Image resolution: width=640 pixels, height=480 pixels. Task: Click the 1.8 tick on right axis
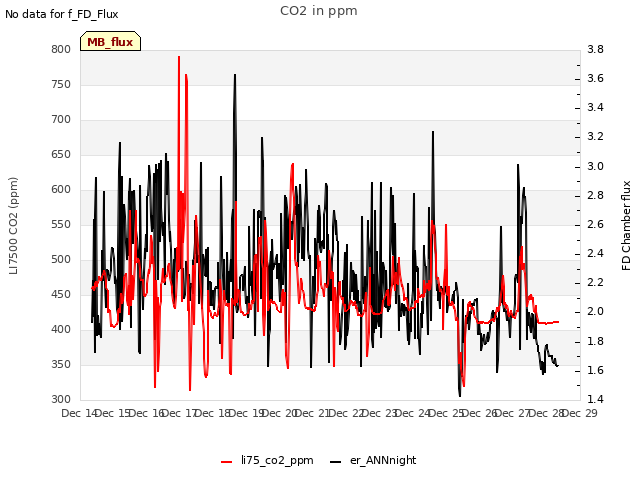(596, 341)
